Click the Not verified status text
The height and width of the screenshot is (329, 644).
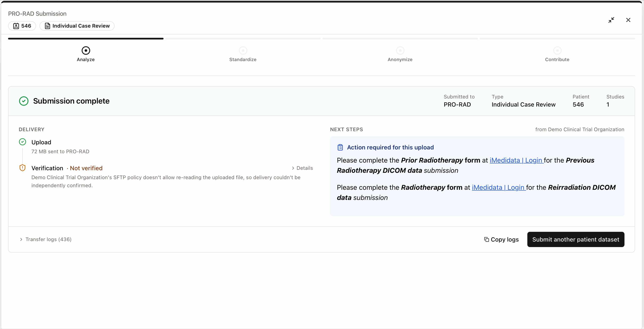pos(86,168)
